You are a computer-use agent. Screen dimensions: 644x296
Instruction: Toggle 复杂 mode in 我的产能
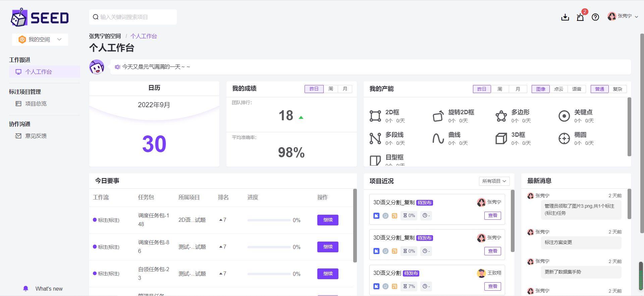point(618,89)
